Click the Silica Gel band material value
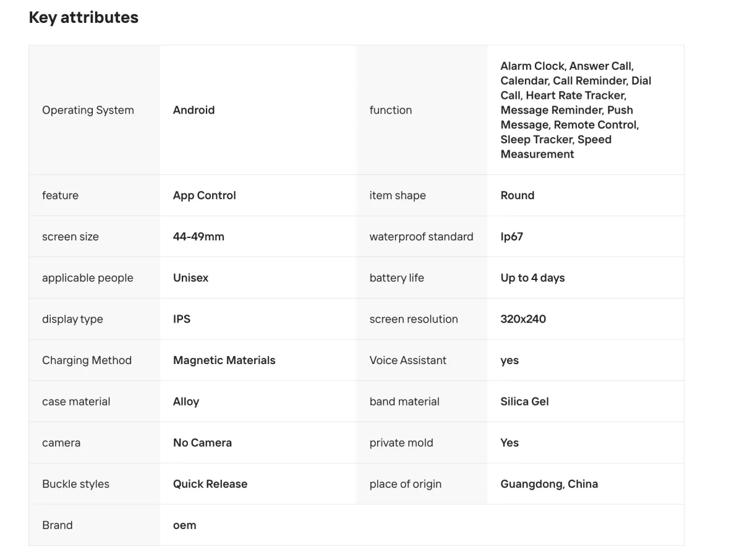This screenshot has height=560, width=742. pyautogui.click(x=524, y=402)
